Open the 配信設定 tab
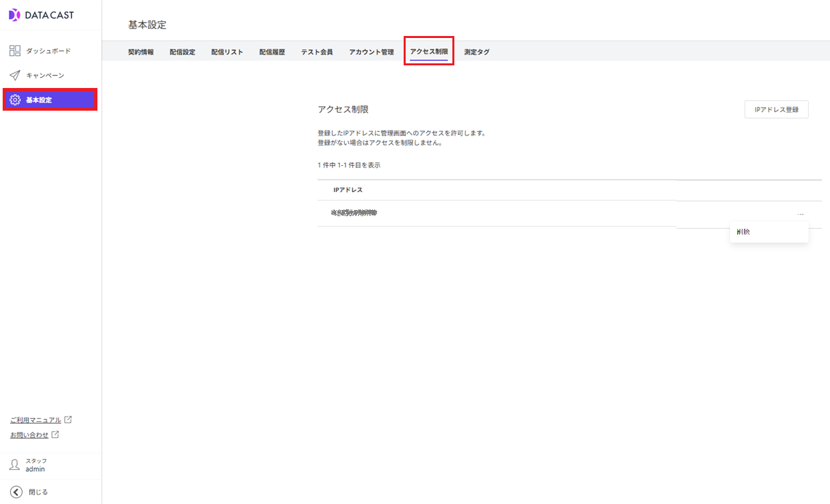 (182, 51)
